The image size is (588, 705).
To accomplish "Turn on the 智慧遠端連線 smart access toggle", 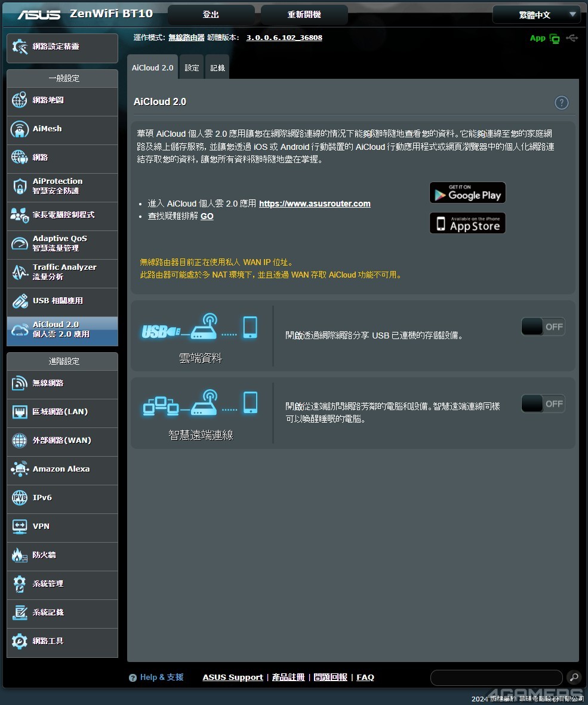I will coord(543,404).
